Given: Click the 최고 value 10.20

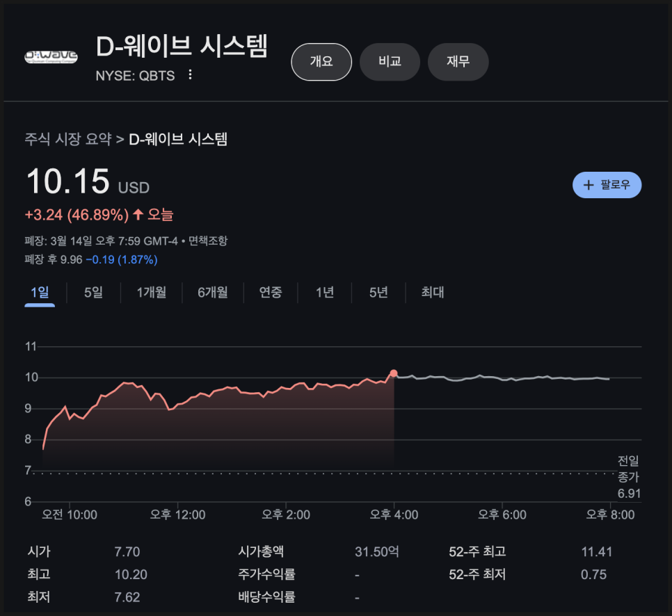Looking at the screenshot, I should click(x=131, y=574).
